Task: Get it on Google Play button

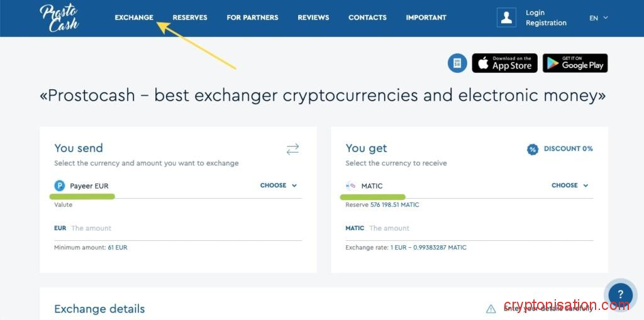Action: [x=575, y=63]
